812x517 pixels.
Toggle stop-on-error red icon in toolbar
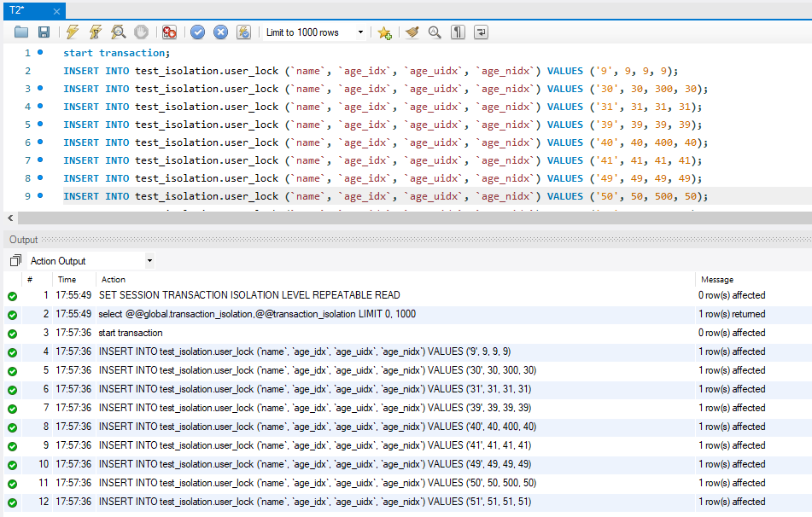(x=169, y=32)
